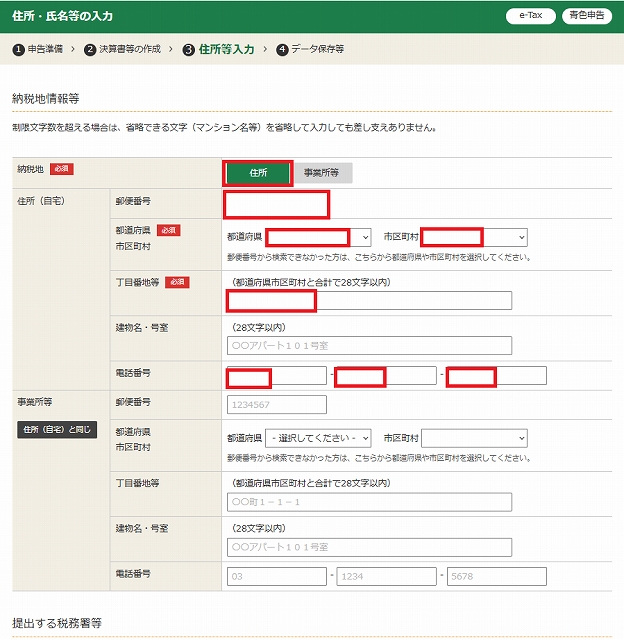The image size is (624, 640).
Task: Click the step 2 決算書等の作成 icon
Action: 90,49
